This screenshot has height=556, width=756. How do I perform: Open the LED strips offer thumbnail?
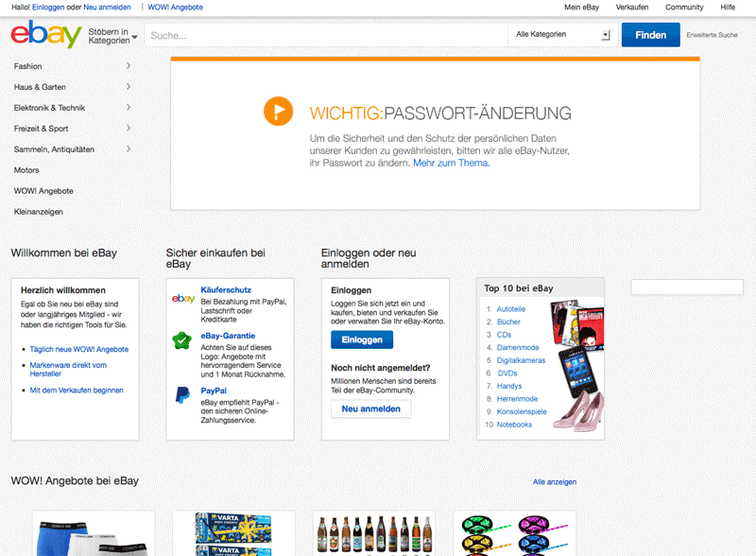click(514, 533)
